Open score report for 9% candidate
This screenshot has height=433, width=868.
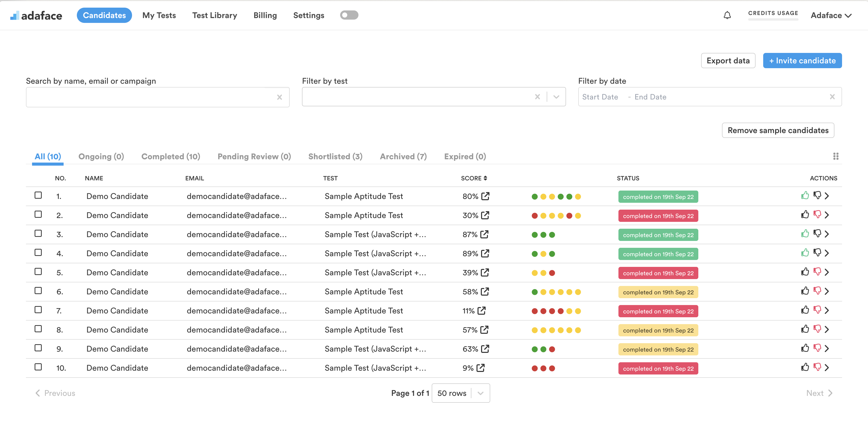tap(481, 368)
